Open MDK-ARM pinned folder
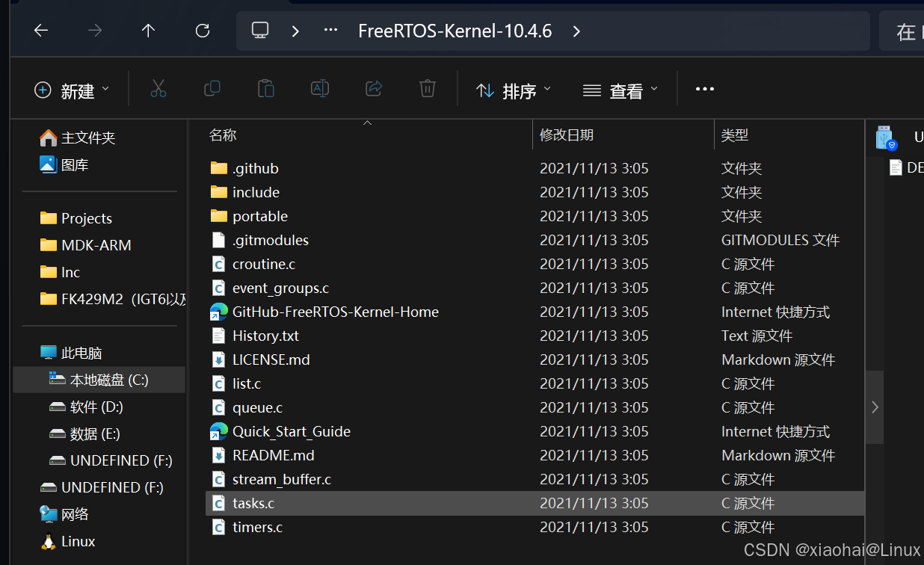This screenshot has width=924, height=565. point(86,245)
